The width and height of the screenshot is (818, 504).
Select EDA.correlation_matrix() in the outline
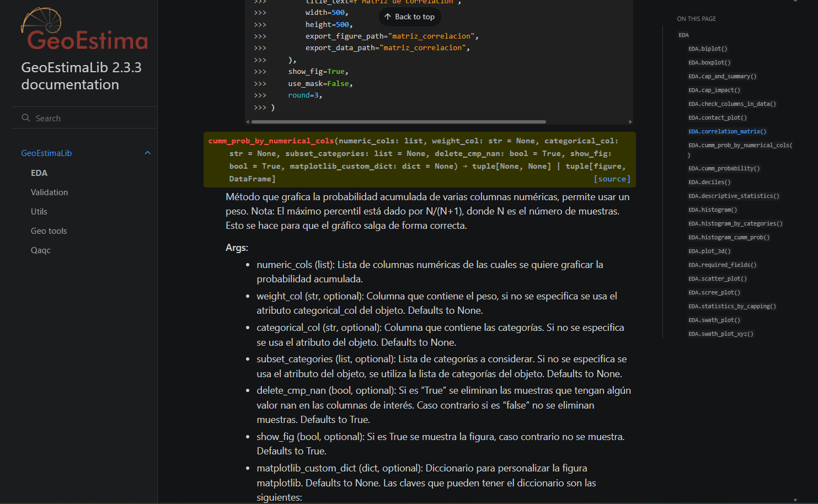point(728,131)
